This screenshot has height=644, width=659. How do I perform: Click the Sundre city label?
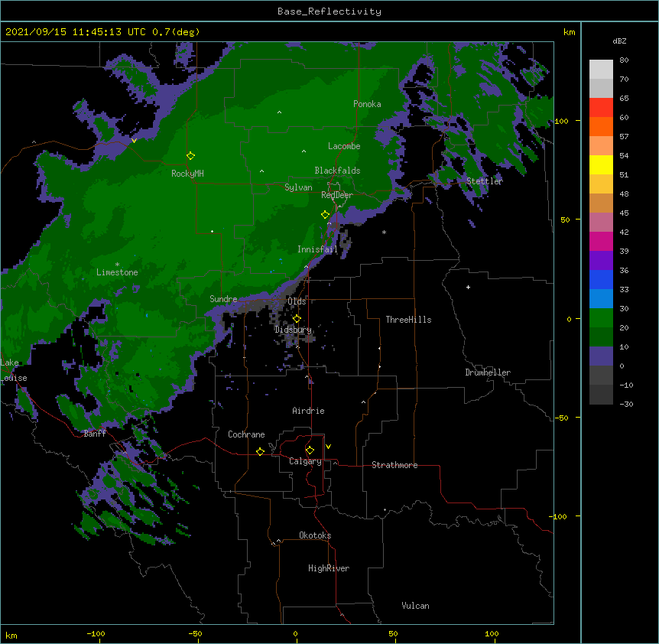coord(223,299)
